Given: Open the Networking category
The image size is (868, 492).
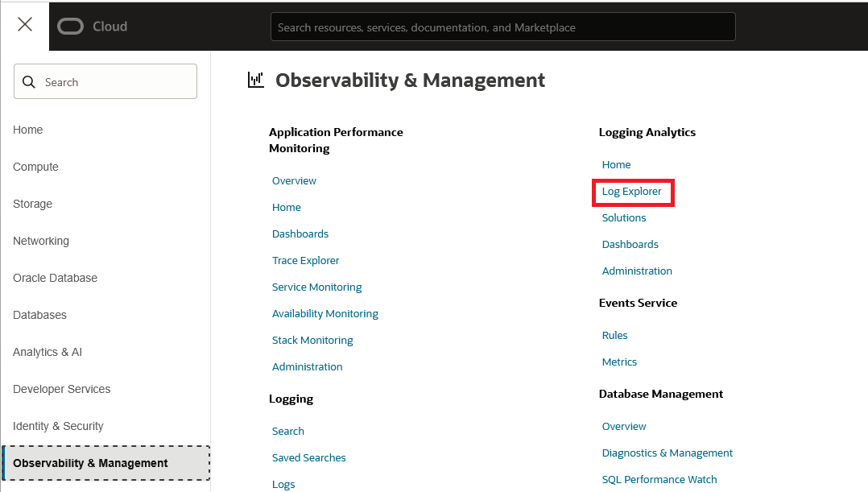Looking at the screenshot, I should pyautogui.click(x=41, y=241).
